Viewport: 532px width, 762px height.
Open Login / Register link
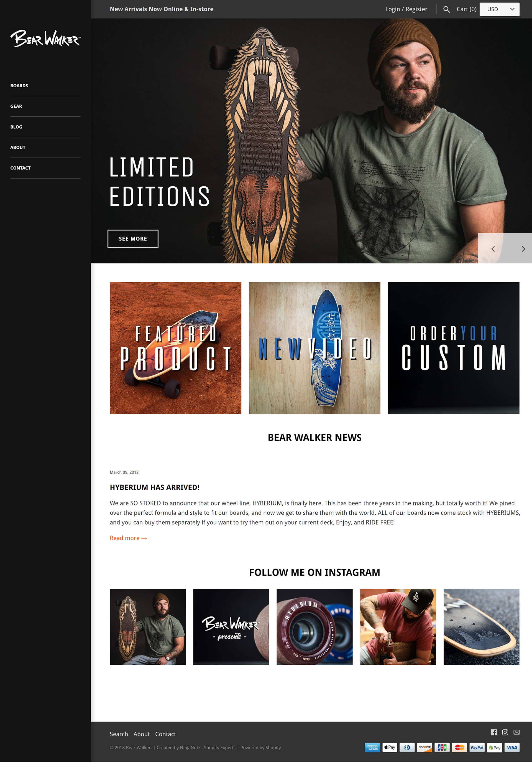click(406, 9)
